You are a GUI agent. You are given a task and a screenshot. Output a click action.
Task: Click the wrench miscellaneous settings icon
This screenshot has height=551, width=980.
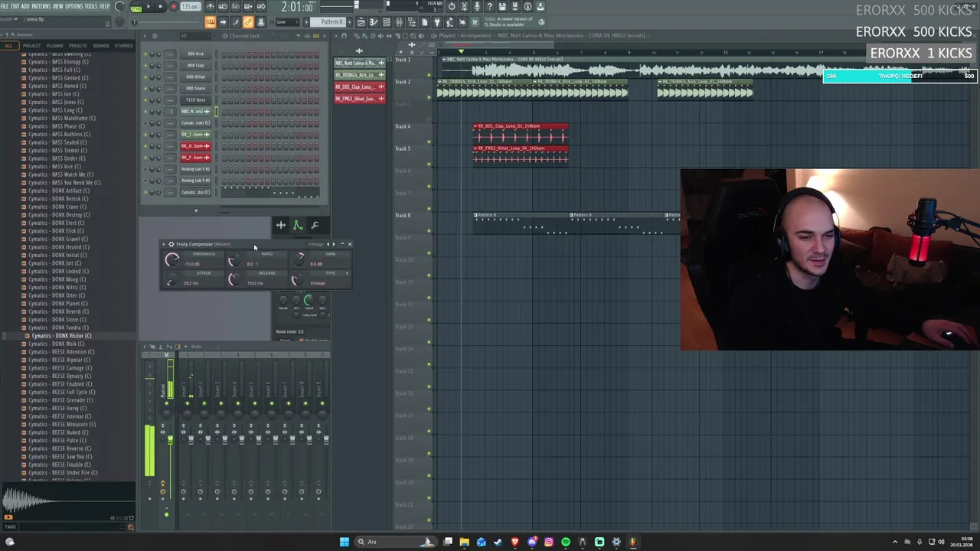pos(315,225)
